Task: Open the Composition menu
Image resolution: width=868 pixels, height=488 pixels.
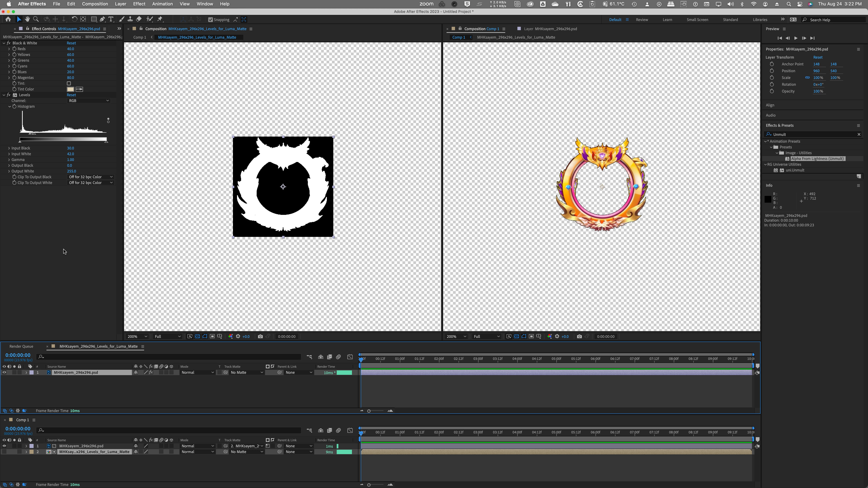Action: click(95, 4)
